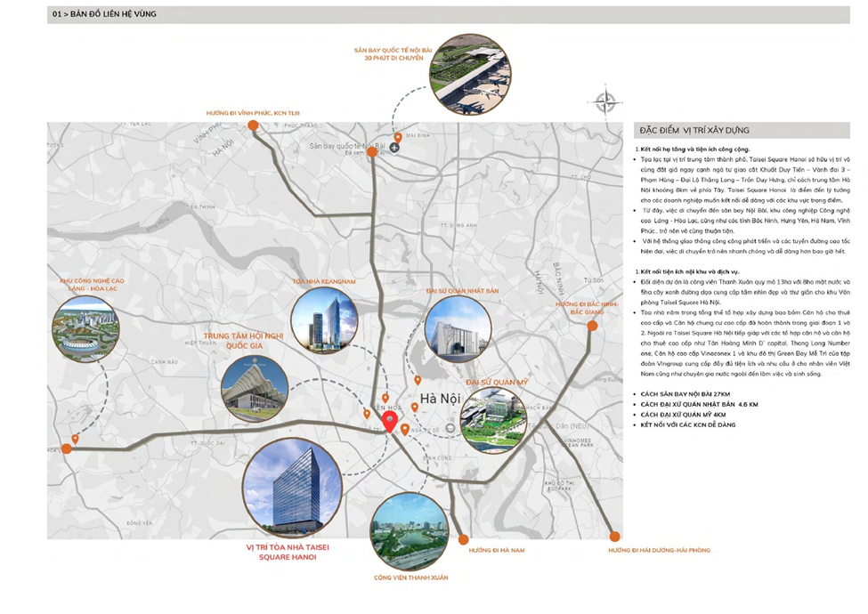
Task: Click '1. Kết nối tiện ích nội khu và dịch vụ.' heading
Action: (x=686, y=271)
